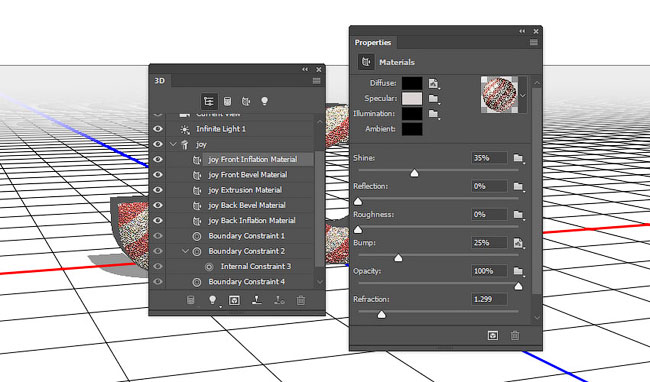Open Reflection texture folder icon

tap(519, 186)
